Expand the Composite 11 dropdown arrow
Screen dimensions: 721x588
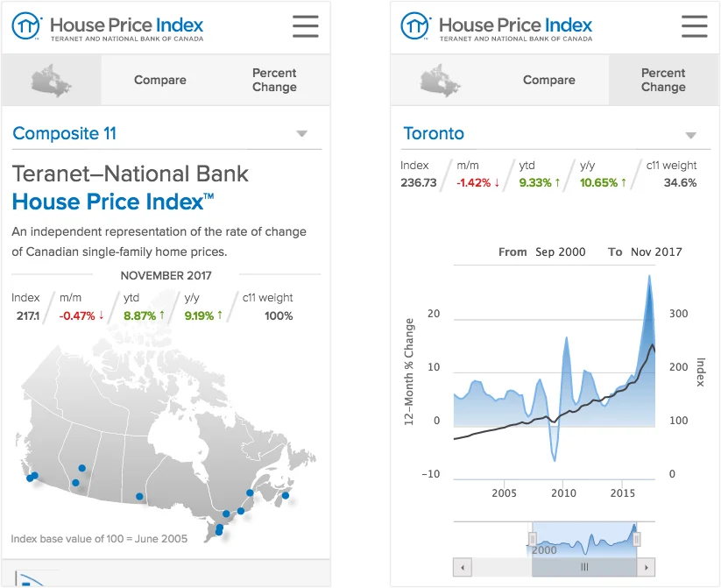(x=301, y=134)
